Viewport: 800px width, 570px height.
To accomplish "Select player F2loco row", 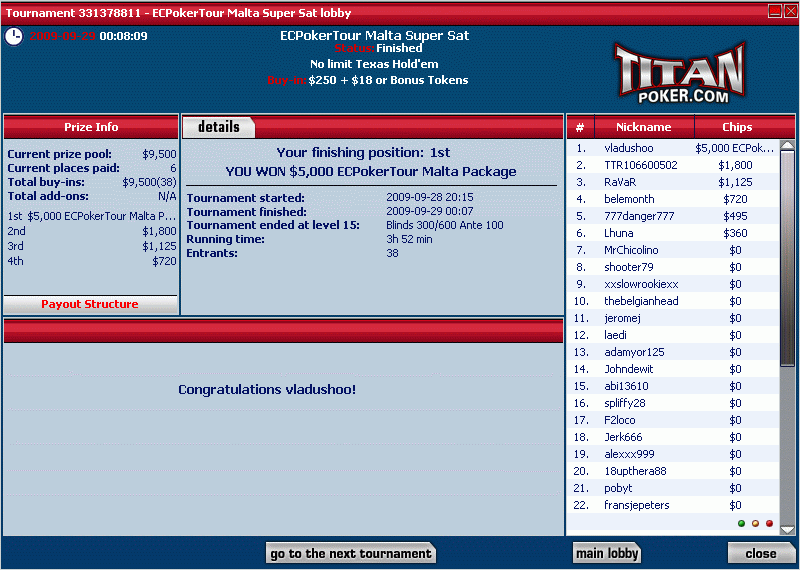I will pos(673,420).
